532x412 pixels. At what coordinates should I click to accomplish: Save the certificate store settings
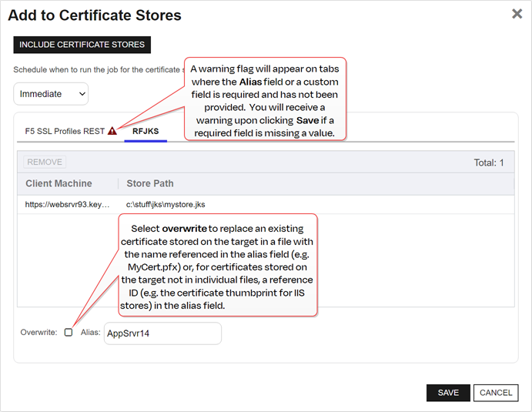click(448, 393)
